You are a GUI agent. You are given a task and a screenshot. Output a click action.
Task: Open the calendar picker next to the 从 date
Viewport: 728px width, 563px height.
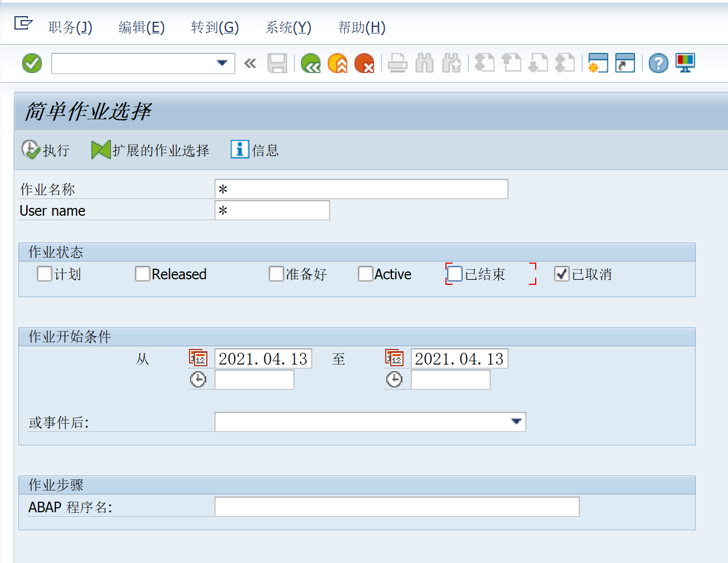199,357
